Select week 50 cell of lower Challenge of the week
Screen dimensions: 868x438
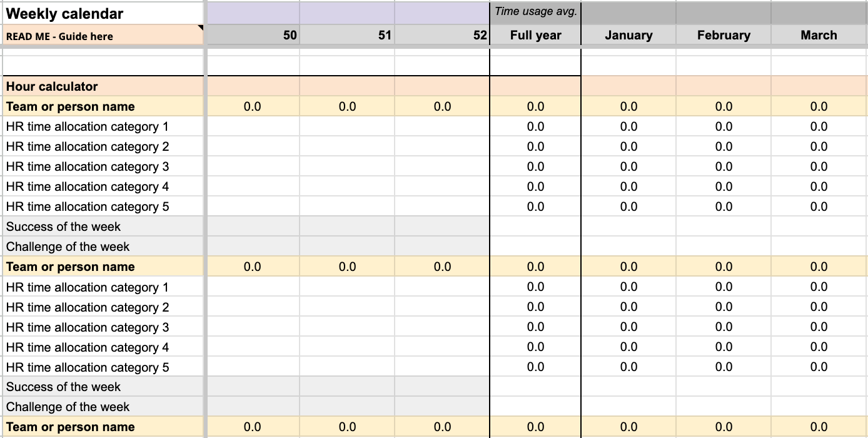point(253,407)
